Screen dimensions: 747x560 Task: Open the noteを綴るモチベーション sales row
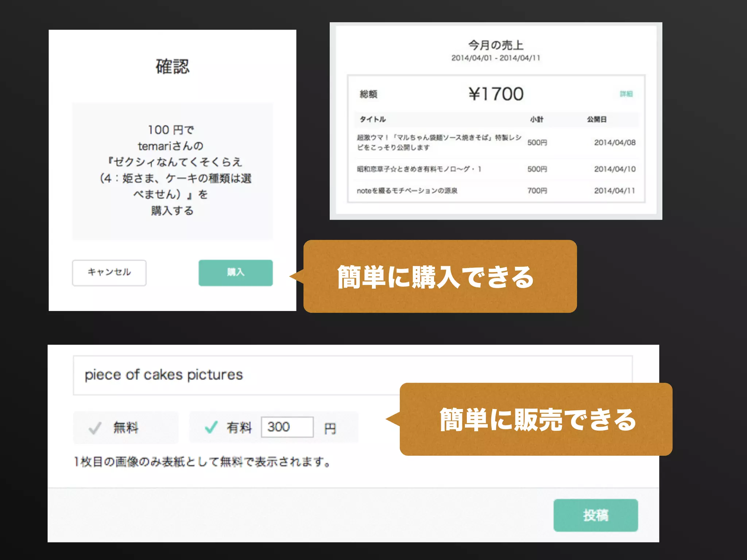coord(407,191)
